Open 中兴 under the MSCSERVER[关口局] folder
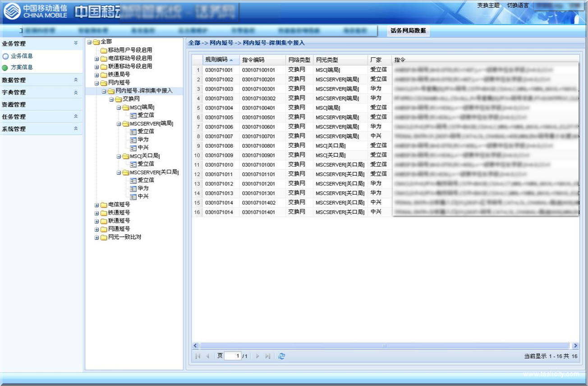The width and height of the screenshot is (588, 386). pyautogui.click(x=143, y=196)
